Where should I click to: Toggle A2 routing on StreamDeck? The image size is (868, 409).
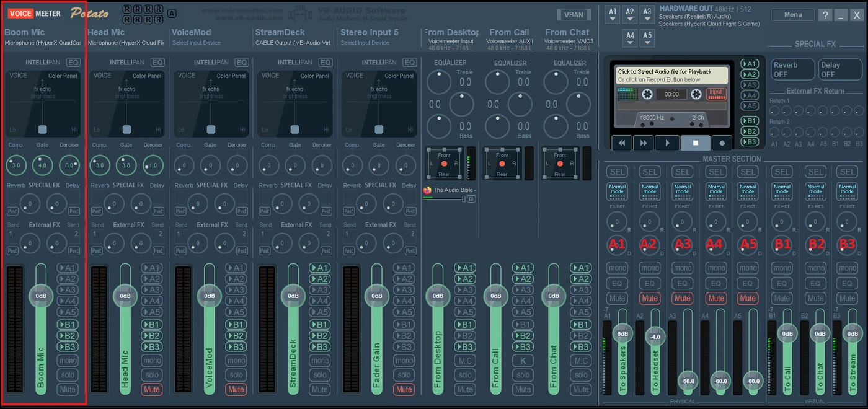320,279
